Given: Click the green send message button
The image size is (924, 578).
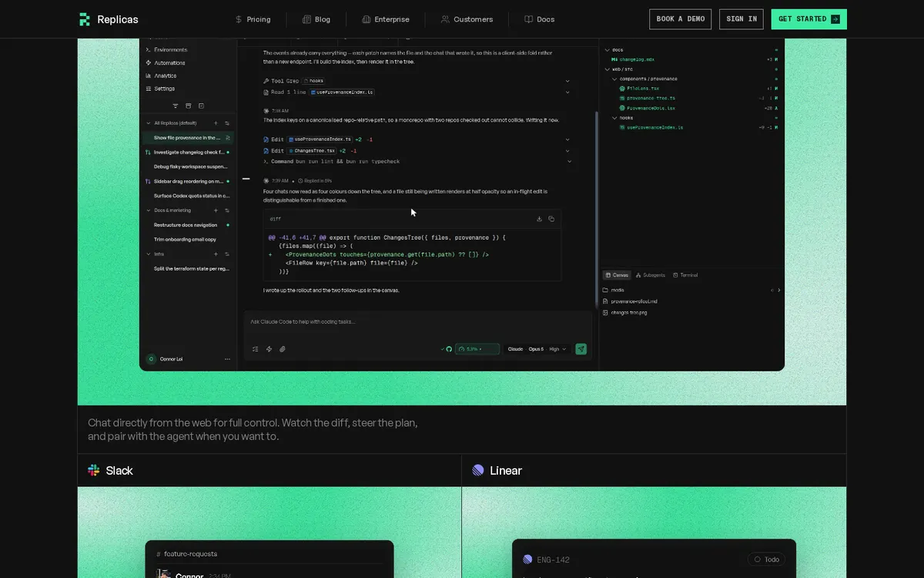Looking at the screenshot, I should pyautogui.click(x=581, y=349).
